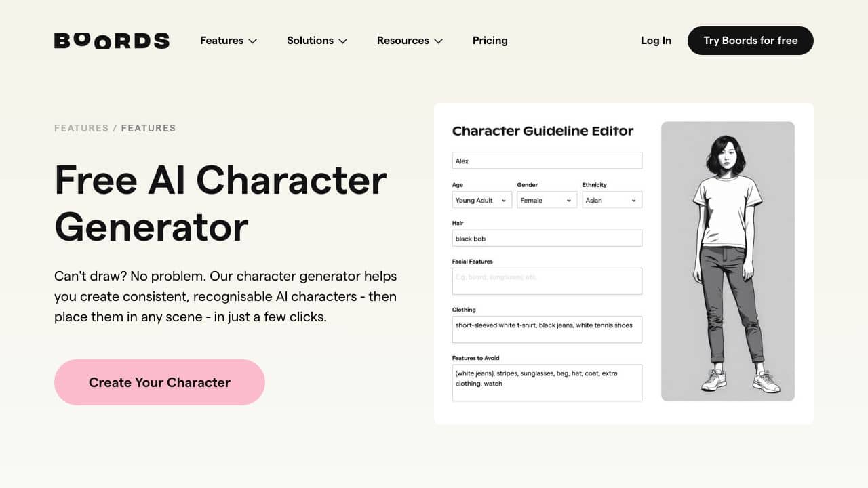Open the first FEATURES breadcrumb link

coord(81,128)
